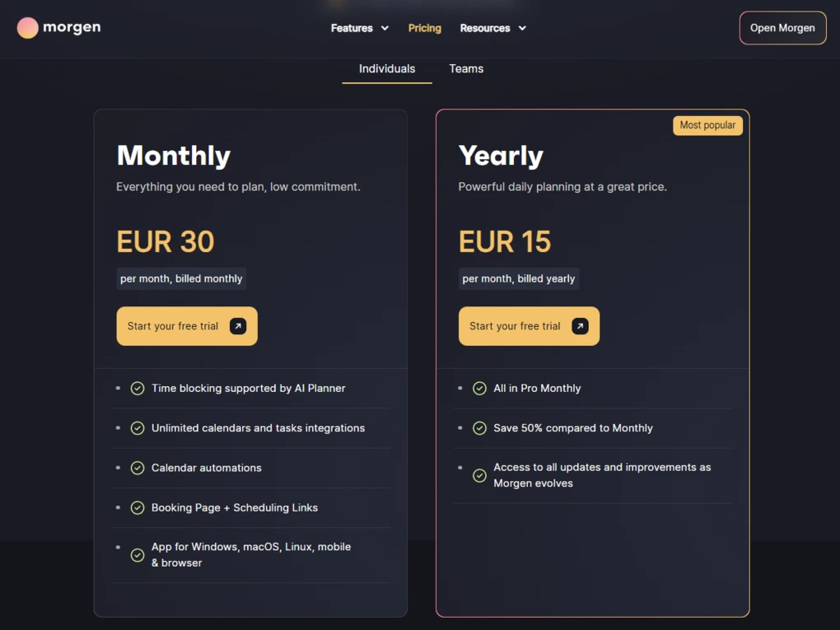This screenshot has height=630, width=840.
Task: Click the checkmark beside All in Pro Monthly
Action: [480, 388]
